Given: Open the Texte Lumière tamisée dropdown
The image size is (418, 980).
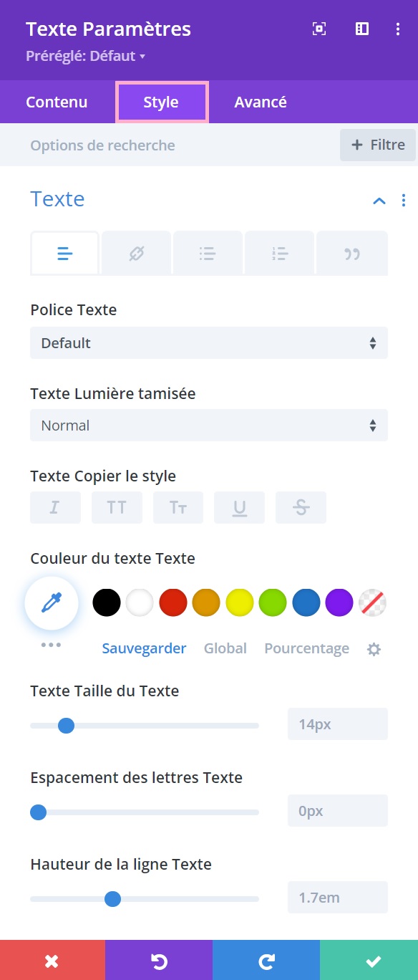Looking at the screenshot, I should coord(209,425).
